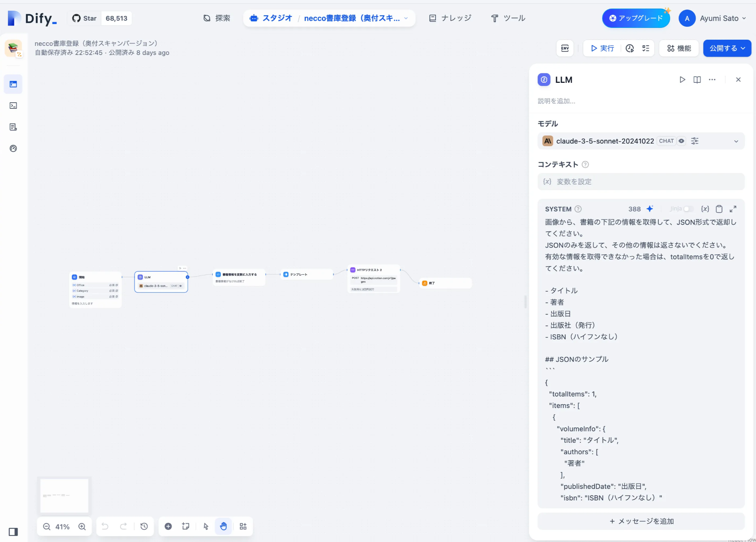756x542 pixels.
Task: Click the アップグレード button
Action: [x=636, y=18]
